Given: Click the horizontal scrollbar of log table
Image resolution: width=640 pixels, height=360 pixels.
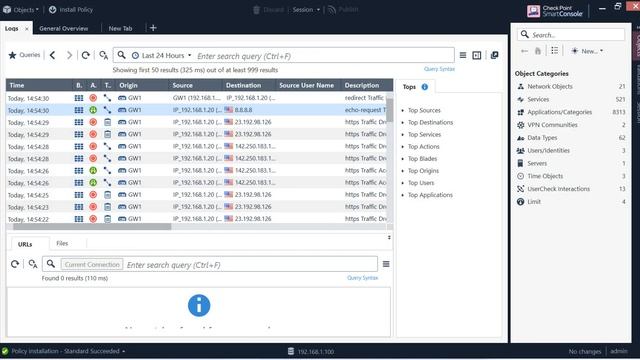Looking at the screenshot, I should [92, 227].
